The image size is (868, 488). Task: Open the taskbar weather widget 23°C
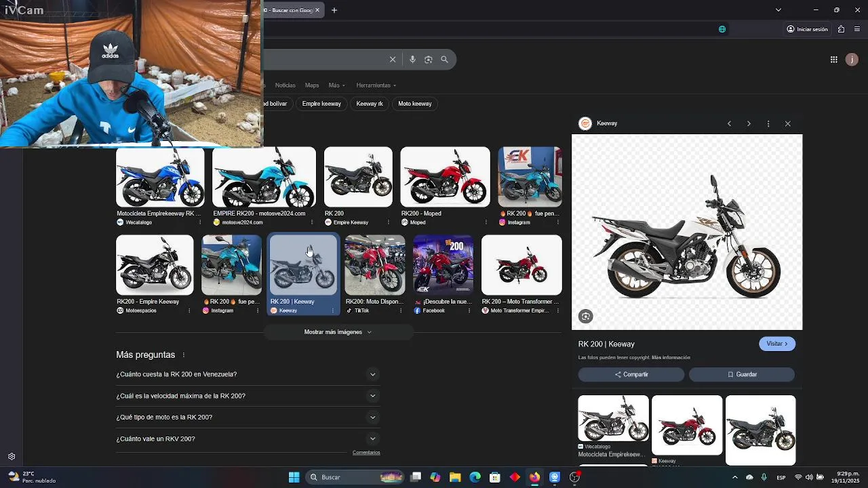32,477
